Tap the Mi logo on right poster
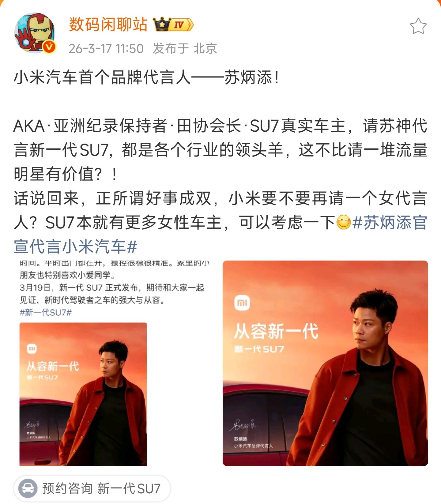This screenshot has width=441, height=504. pos(242,303)
